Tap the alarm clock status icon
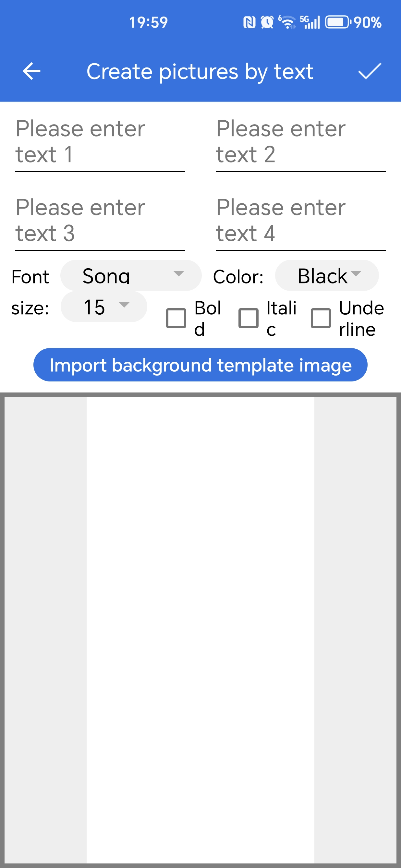 [267, 23]
